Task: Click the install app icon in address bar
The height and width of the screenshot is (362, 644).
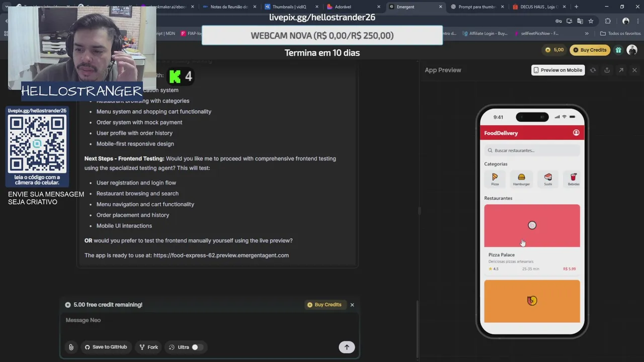Action: (x=569, y=21)
